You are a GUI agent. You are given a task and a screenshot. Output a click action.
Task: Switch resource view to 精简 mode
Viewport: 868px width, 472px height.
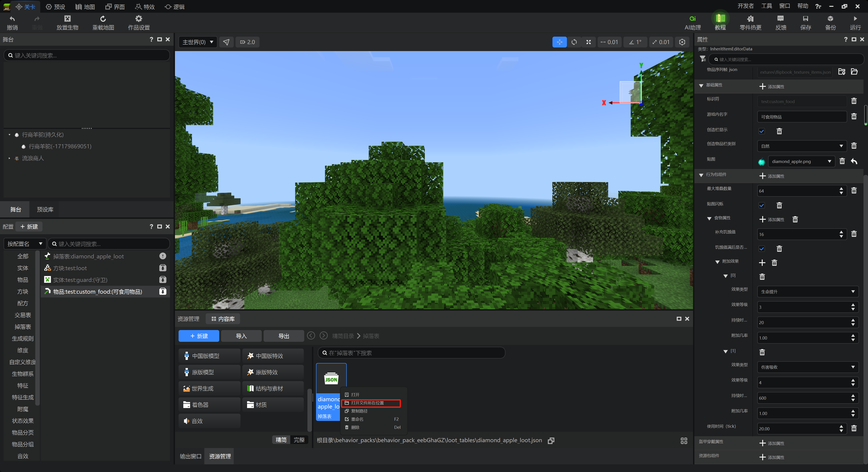(281, 440)
